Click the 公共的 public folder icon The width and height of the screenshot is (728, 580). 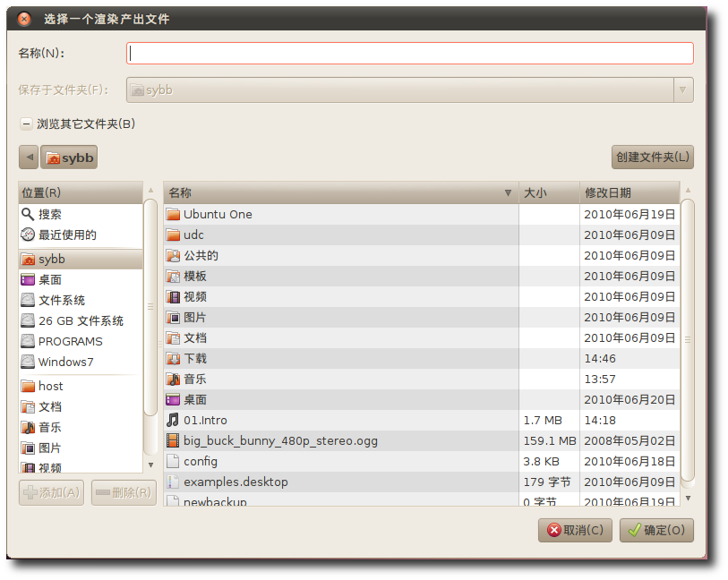click(x=173, y=255)
